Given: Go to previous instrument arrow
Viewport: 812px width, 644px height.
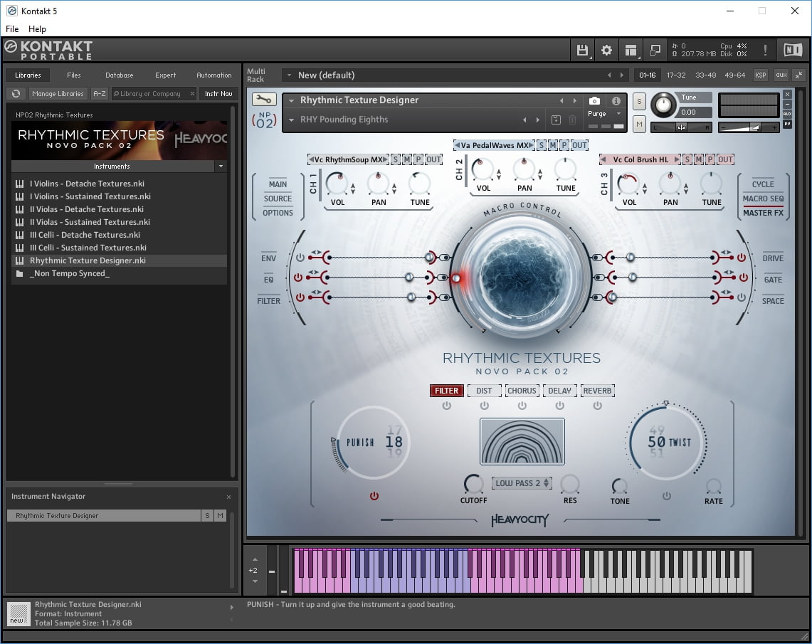Looking at the screenshot, I should pyautogui.click(x=561, y=101).
